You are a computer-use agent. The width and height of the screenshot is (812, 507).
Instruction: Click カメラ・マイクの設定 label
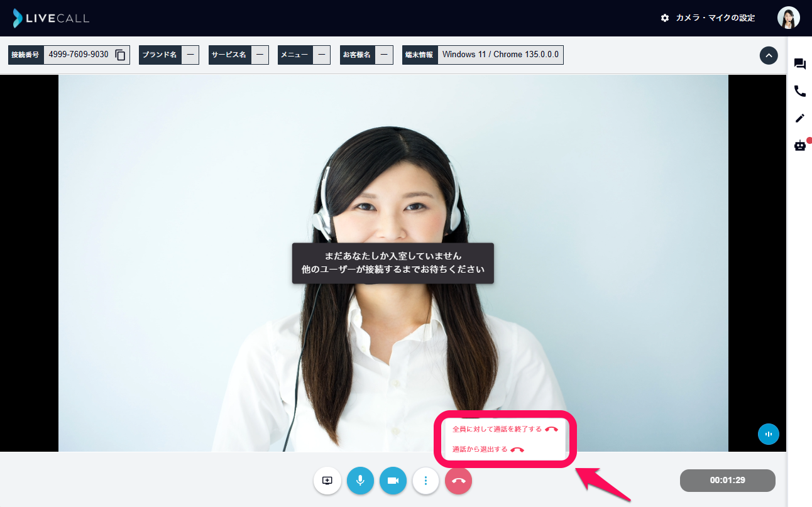click(x=715, y=18)
